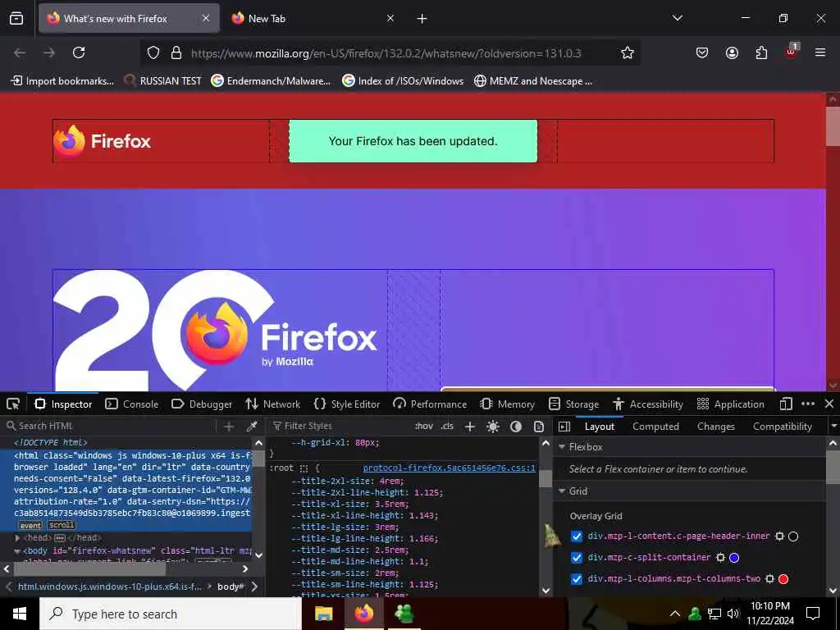Open DevTools three-dot customize menu
Viewport: 840px width, 630px height.
coord(808,404)
